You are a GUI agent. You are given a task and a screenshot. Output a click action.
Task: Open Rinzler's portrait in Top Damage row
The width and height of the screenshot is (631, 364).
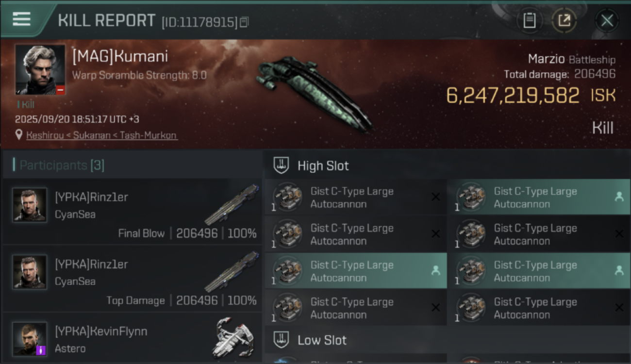(30, 272)
